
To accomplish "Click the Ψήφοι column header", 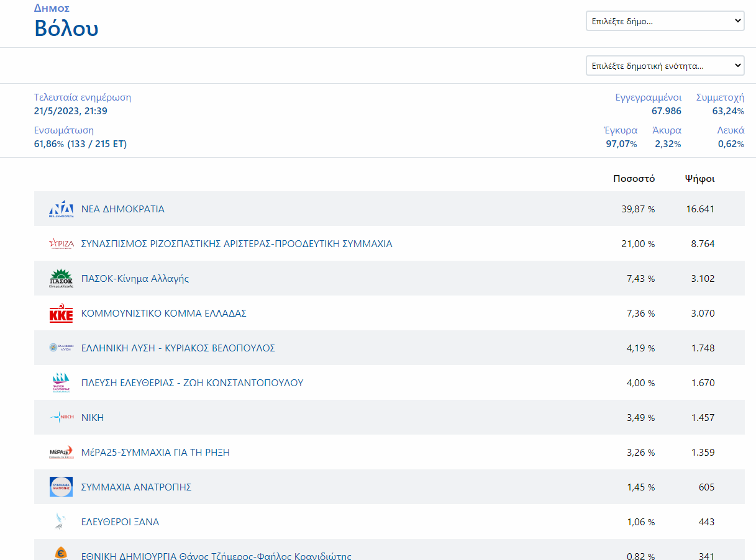I will click(699, 179).
